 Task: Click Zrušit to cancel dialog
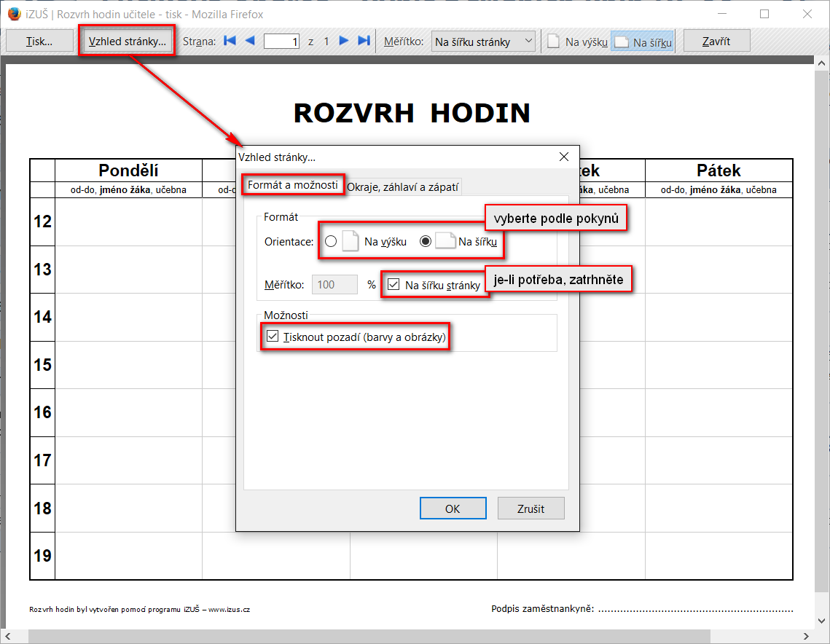point(531,508)
